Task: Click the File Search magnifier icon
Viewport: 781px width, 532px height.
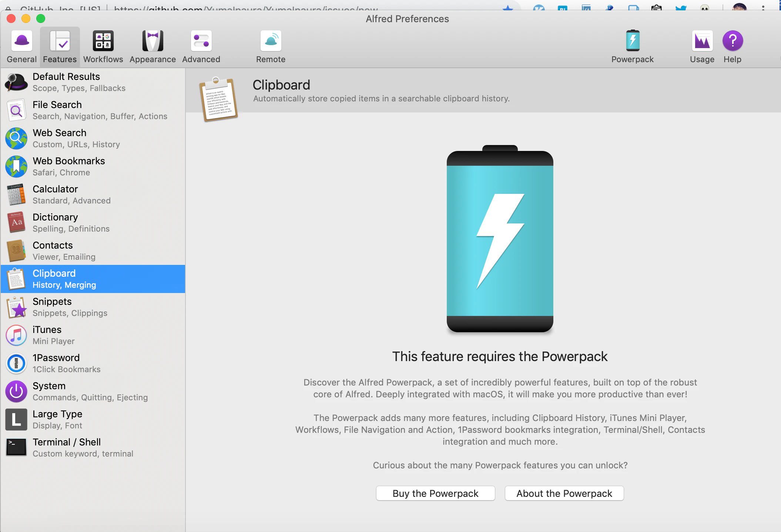Action: (x=16, y=110)
